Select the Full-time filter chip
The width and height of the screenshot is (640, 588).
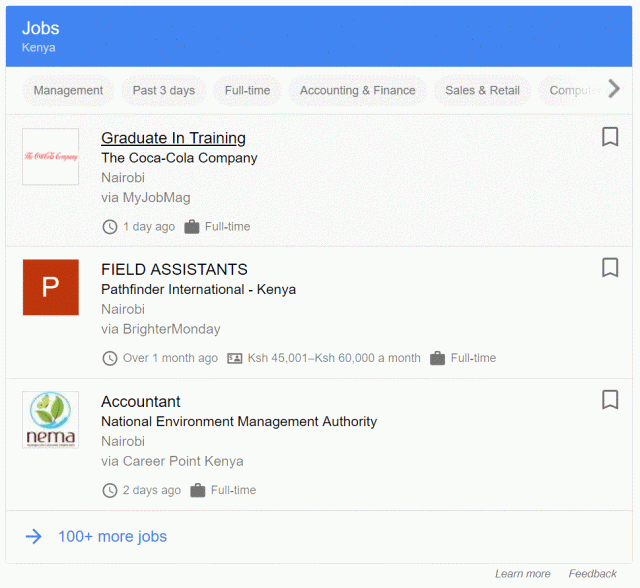[x=247, y=90]
